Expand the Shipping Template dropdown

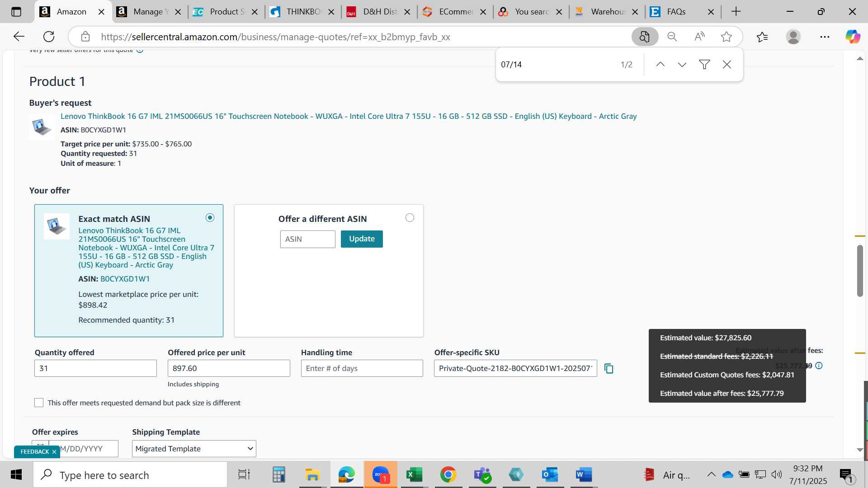click(194, 449)
